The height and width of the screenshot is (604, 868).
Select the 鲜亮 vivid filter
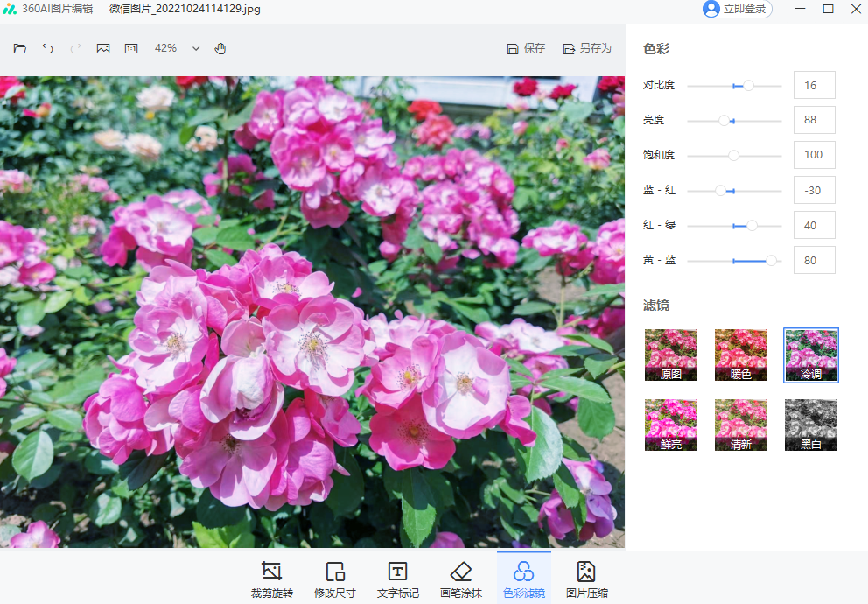670,425
